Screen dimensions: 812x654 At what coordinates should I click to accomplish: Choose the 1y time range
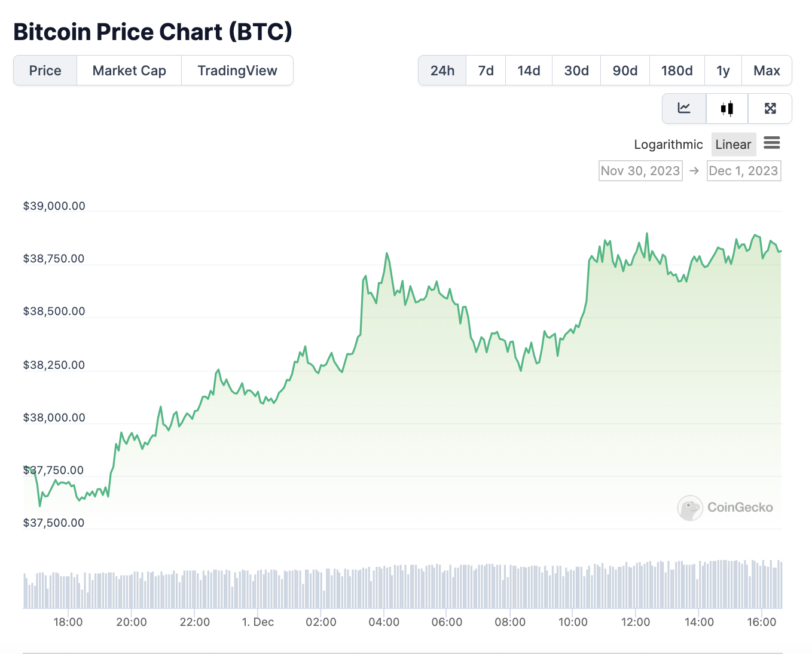(723, 71)
